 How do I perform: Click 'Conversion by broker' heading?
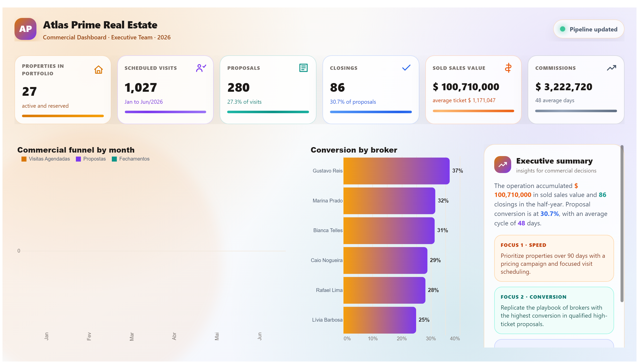(x=354, y=150)
